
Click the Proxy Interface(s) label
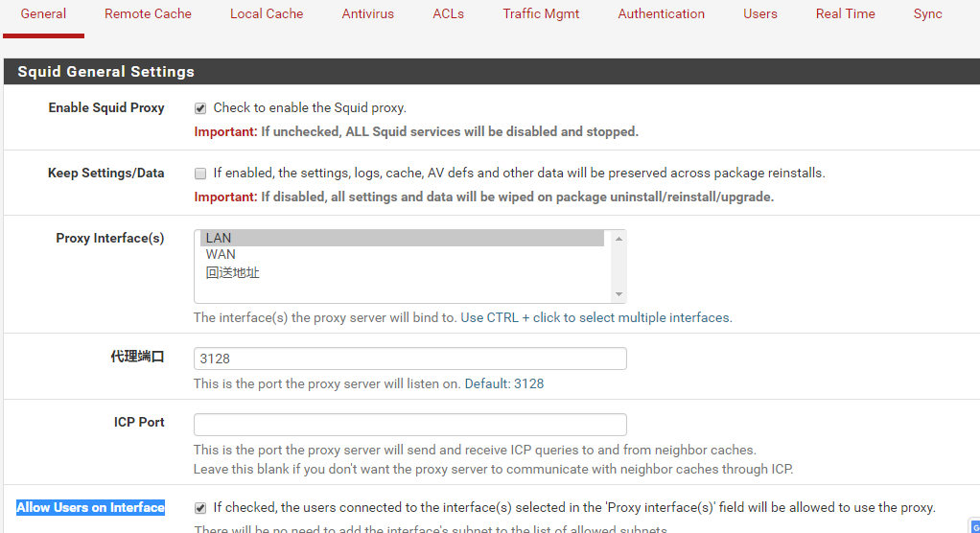pos(110,238)
